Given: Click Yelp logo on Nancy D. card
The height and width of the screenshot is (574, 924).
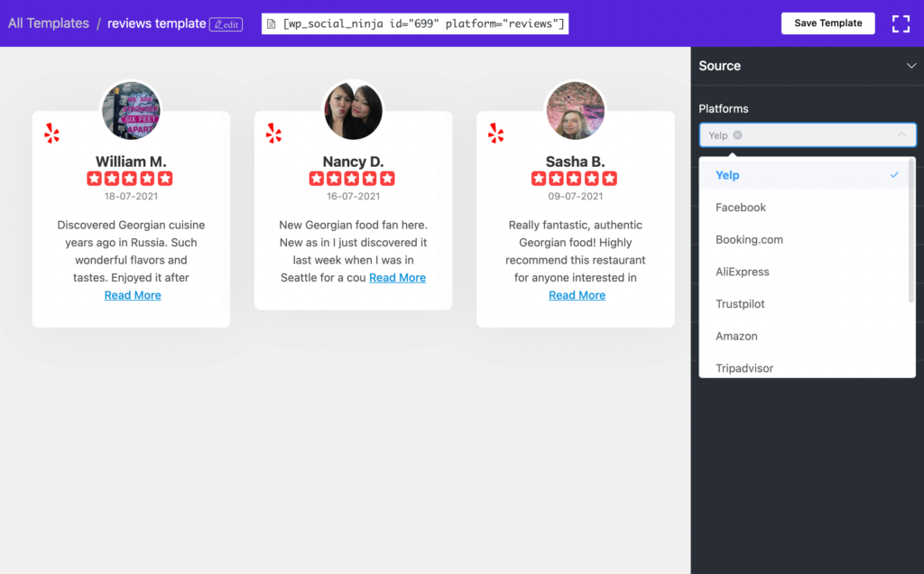Looking at the screenshot, I should [273, 134].
